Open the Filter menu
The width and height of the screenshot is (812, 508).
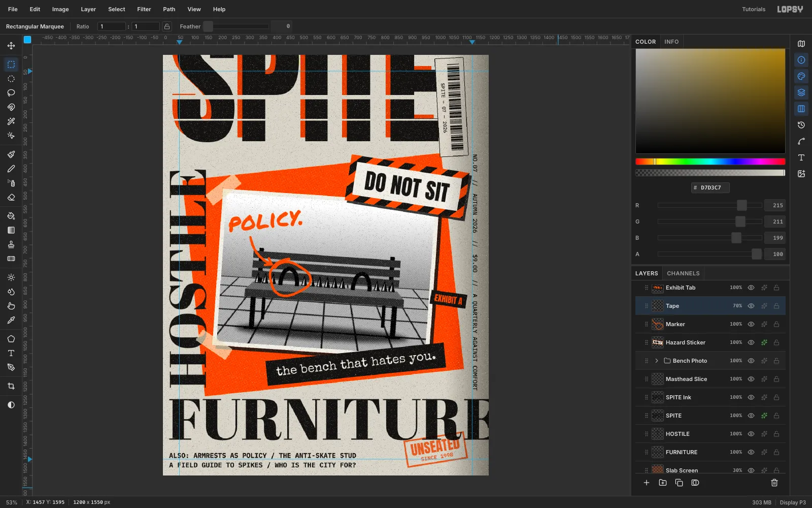144,9
